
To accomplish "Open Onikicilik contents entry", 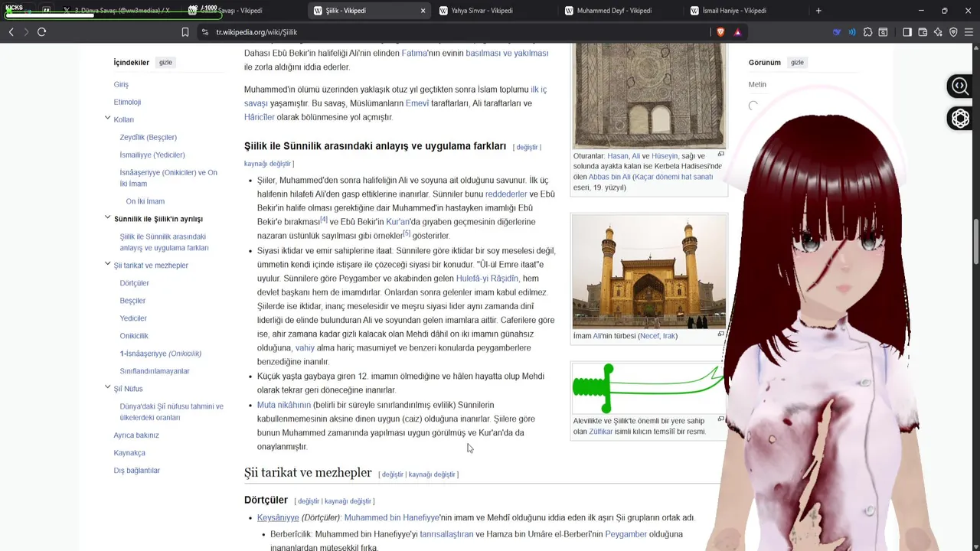I will (134, 336).
